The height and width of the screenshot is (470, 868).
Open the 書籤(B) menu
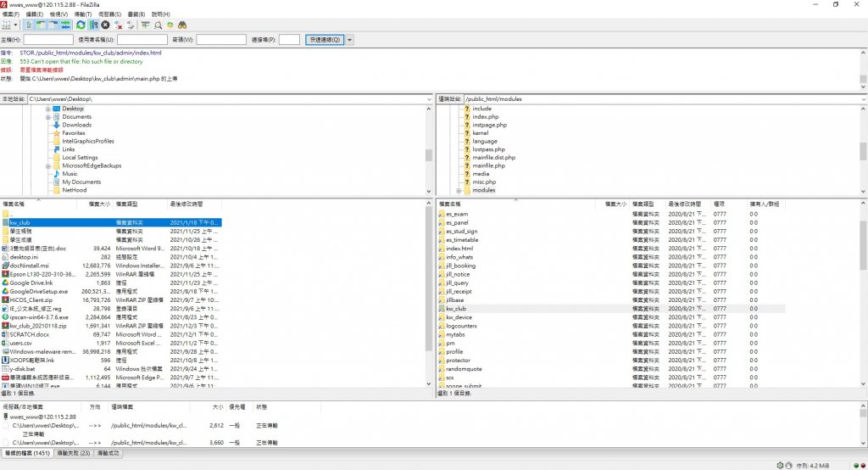[136, 14]
